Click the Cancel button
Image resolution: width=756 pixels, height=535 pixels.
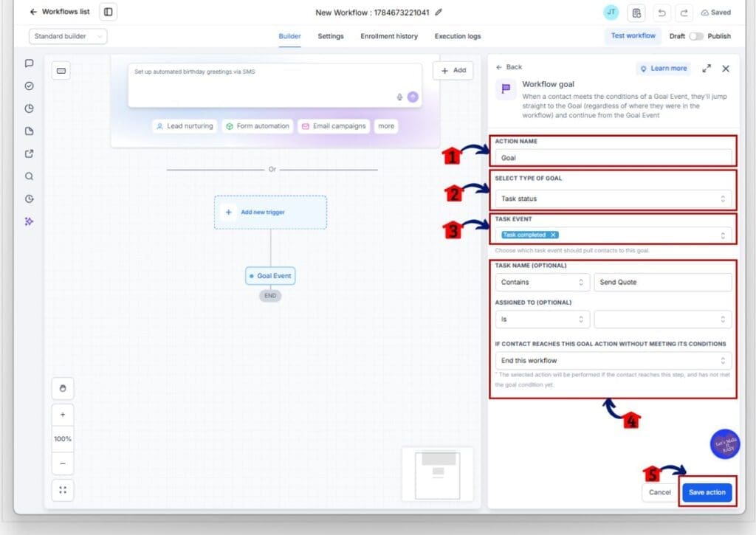pyautogui.click(x=659, y=492)
